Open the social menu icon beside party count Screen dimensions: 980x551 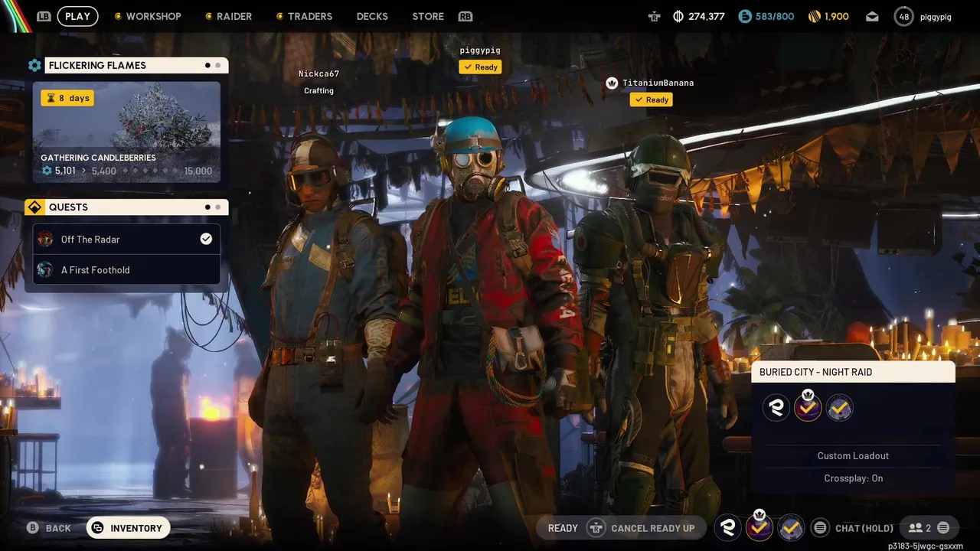click(943, 528)
